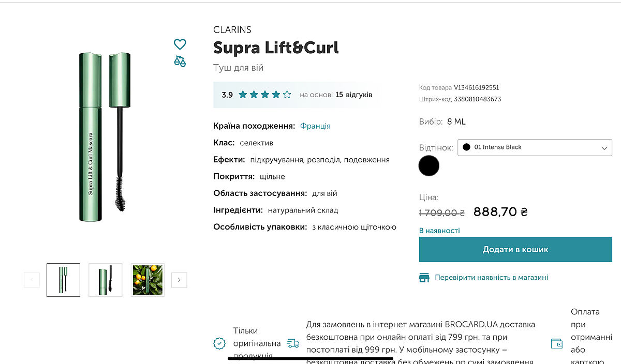The image size is (621, 364).
Task: Select first mascara tube thumbnail
Action: point(63,280)
